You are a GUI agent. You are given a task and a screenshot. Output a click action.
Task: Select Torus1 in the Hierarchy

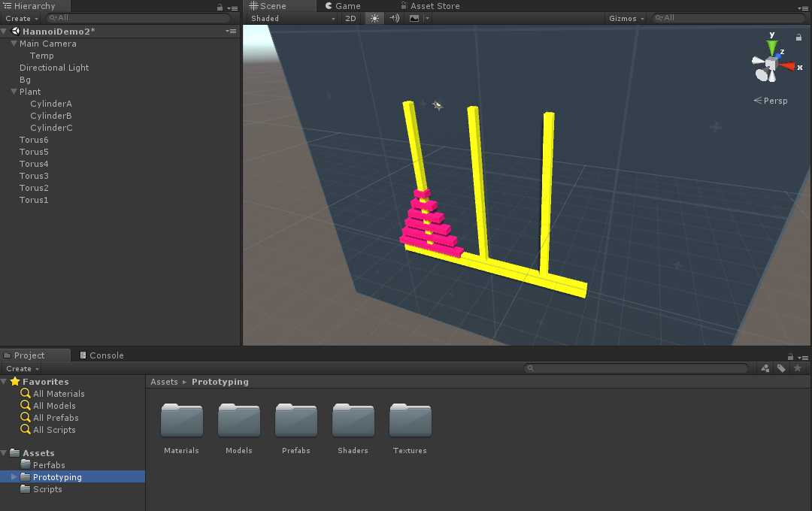pyautogui.click(x=34, y=200)
